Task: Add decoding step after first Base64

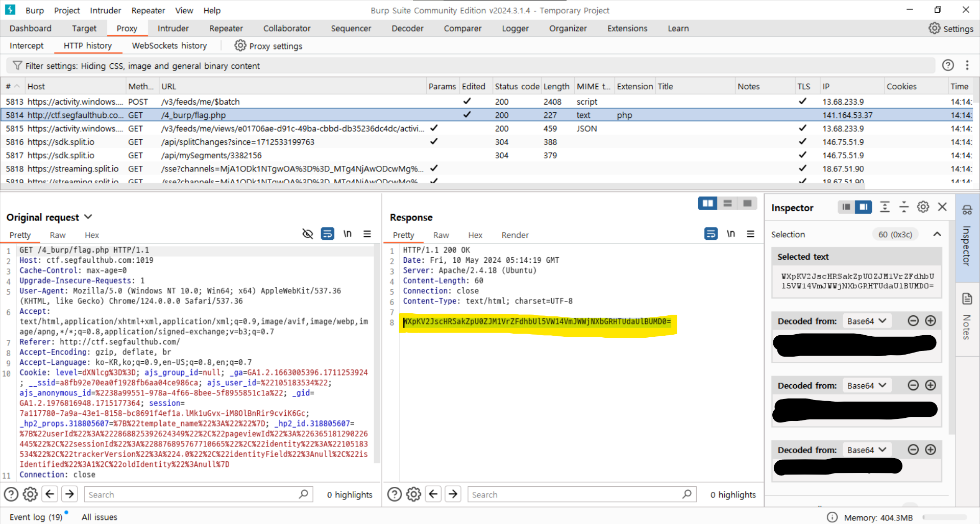Action: (930, 320)
